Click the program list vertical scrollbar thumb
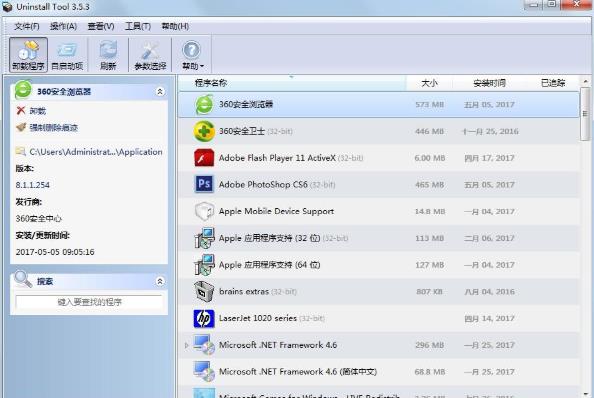594x398 pixels. (585, 114)
